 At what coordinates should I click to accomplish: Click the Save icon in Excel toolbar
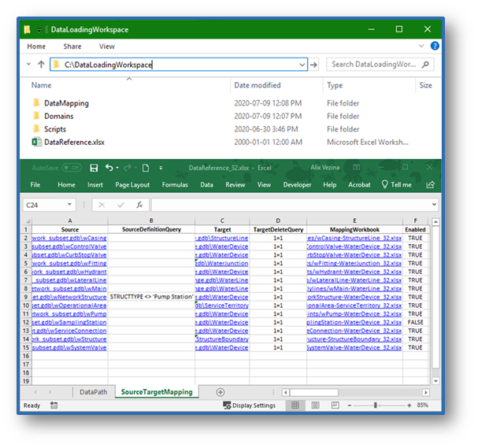94,168
